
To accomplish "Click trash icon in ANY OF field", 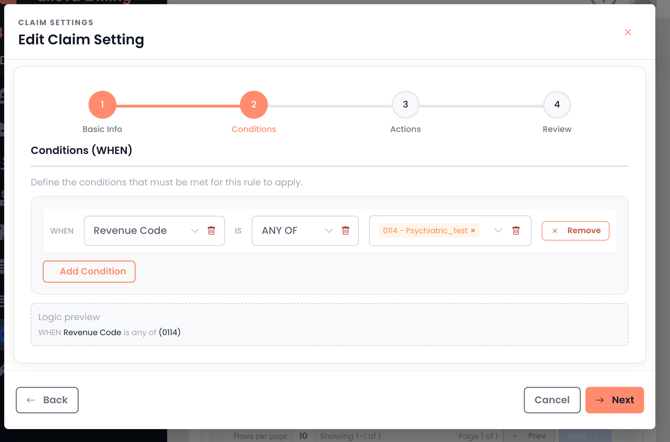I will click(x=346, y=231).
